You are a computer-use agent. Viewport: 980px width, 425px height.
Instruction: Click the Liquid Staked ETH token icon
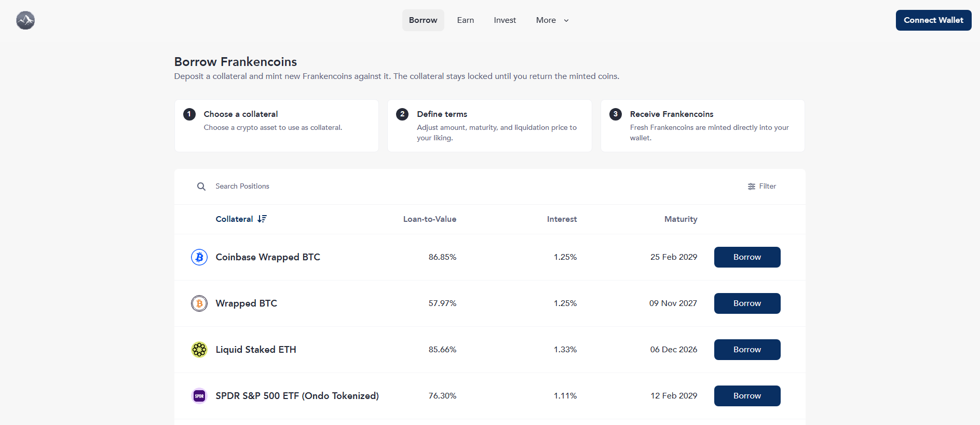tap(199, 350)
